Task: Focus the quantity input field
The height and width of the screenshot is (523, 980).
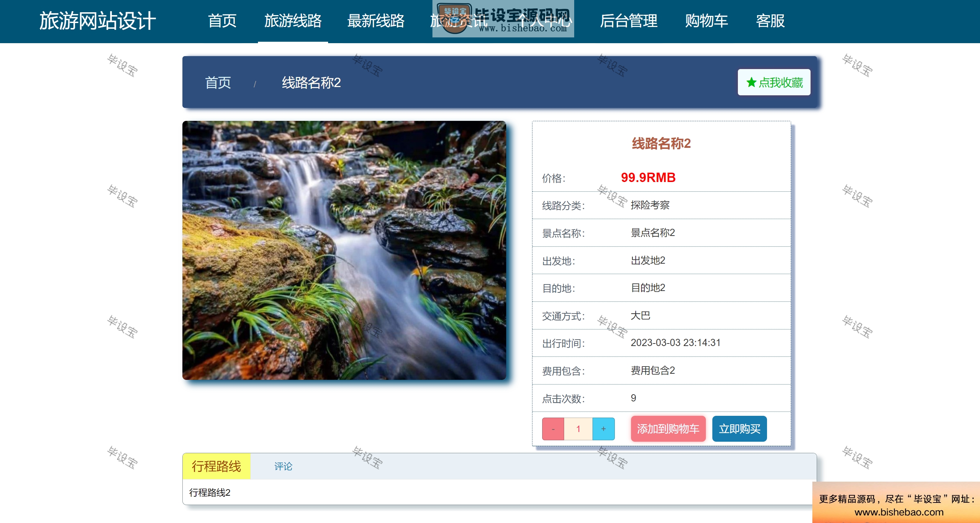Action: coord(578,429)
